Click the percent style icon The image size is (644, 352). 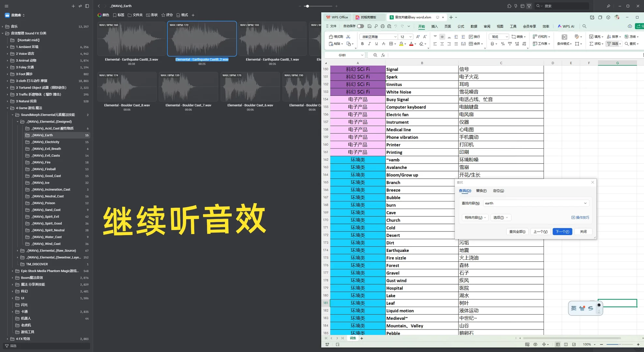pyautogui.click(x=503, y=44)
